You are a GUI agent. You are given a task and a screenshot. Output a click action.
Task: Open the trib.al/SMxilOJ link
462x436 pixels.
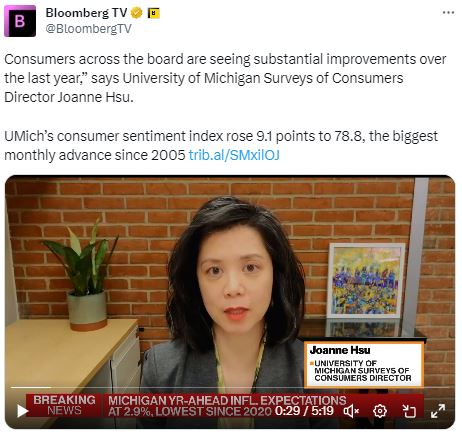[234, 155]
